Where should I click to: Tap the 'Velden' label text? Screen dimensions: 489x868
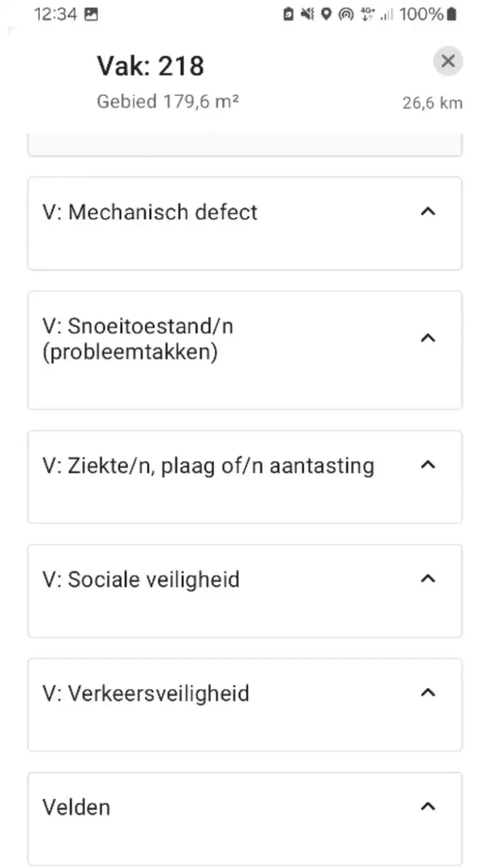click(x=76, y=808)
